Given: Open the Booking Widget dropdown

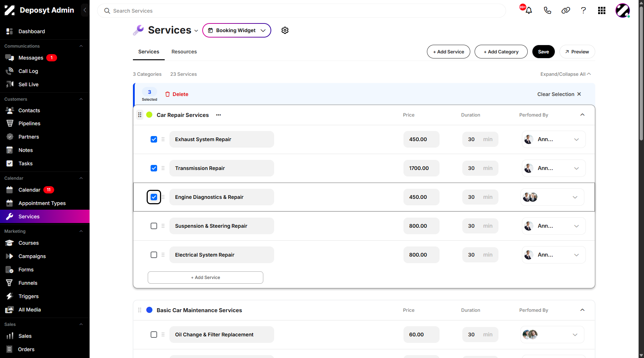Looking at the screenshot, I should click(237, 30).
